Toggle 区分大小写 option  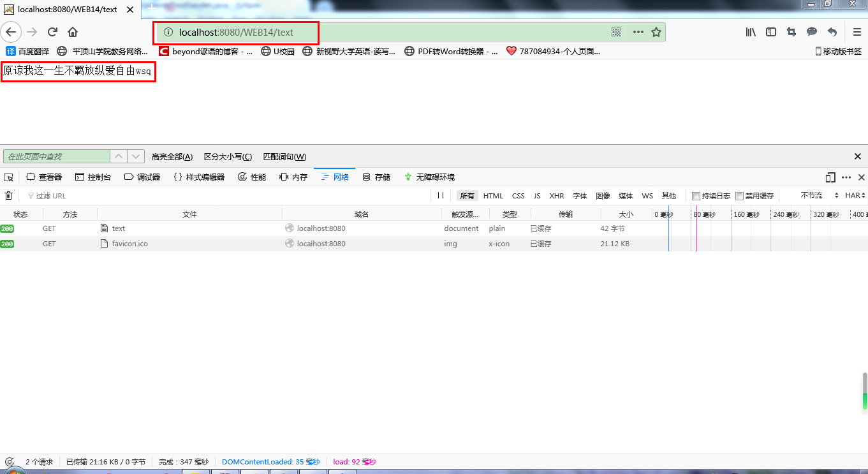tap(228, 156)
